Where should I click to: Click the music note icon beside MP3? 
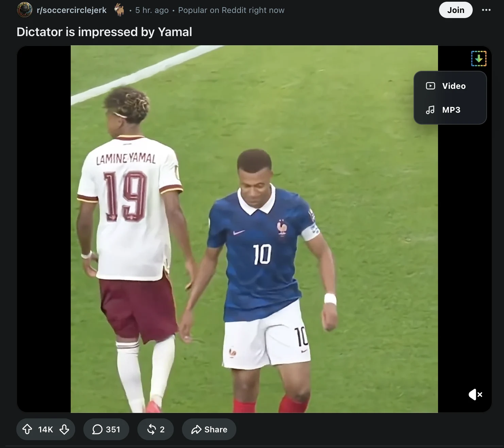click(430, 110)
